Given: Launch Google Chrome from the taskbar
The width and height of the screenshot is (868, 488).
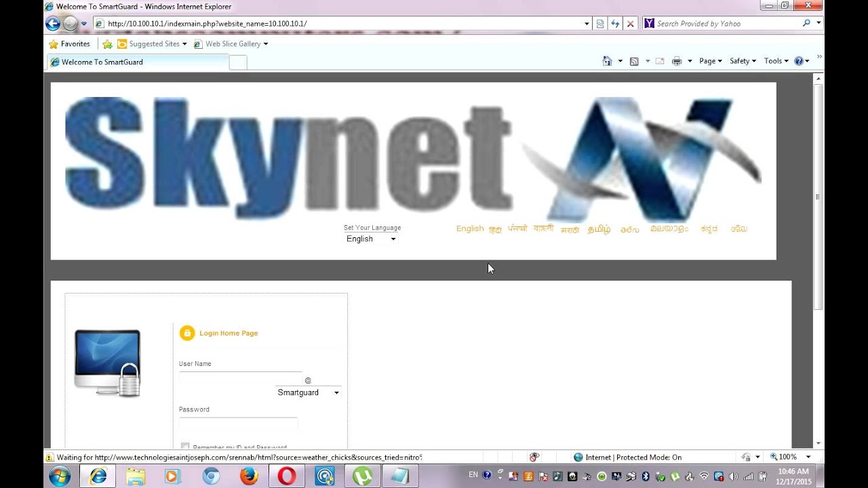Looking at the screenshot, I should tap(211, 476).
